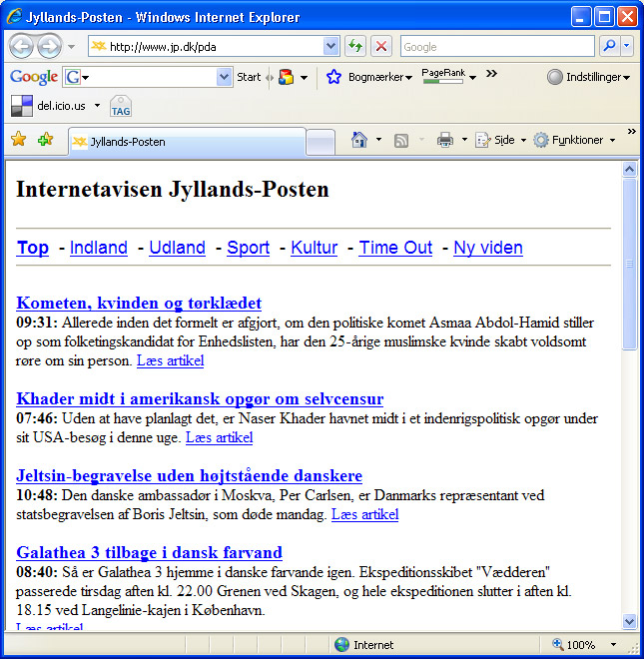Click the Google toolbar Bogmærker star
The width and height of the screenshot is (644, 659).
click(x=333, y=77)
